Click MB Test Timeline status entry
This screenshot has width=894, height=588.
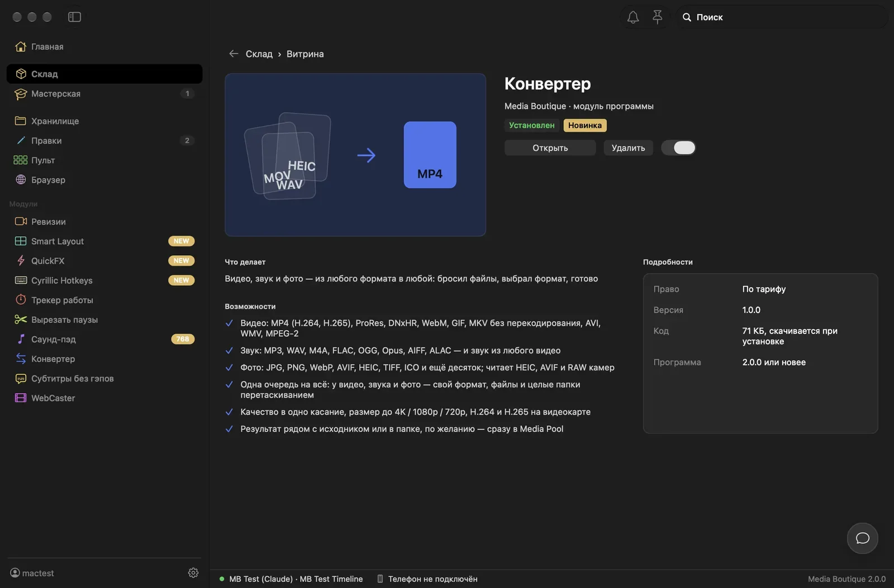pyautogui.click(x=331, y=579)
